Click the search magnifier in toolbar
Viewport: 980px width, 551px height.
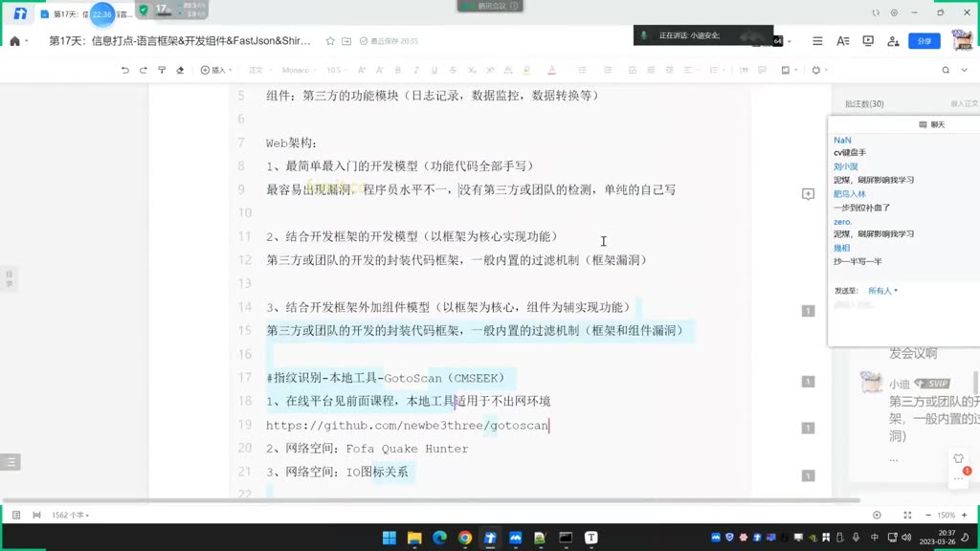[x=946, y=70]
